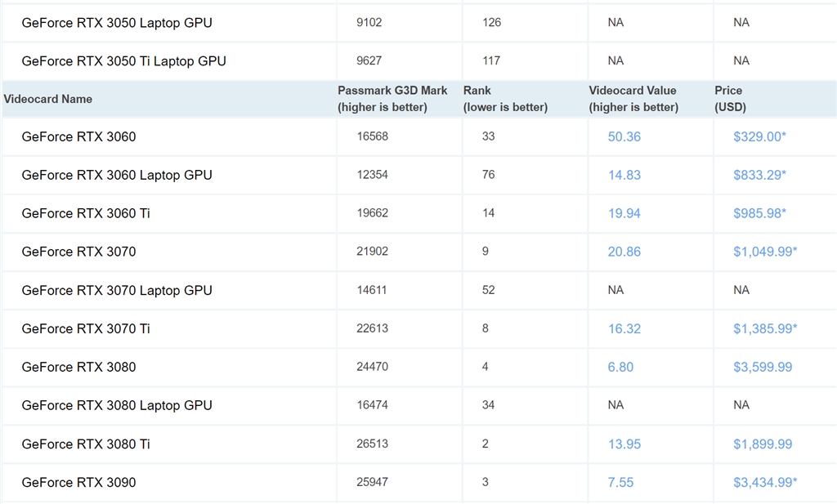
Task: Click the Videocard Name column header
Action: (47, 99)
